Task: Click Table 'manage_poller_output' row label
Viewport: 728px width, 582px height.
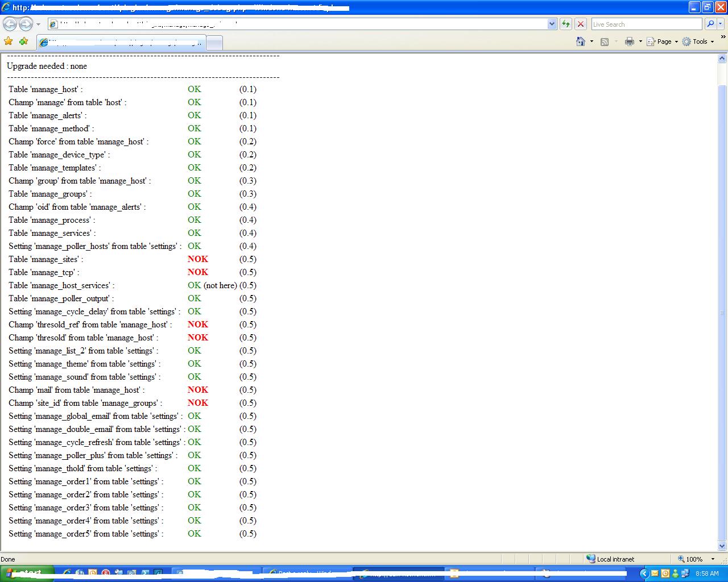Action: (61, 298)
